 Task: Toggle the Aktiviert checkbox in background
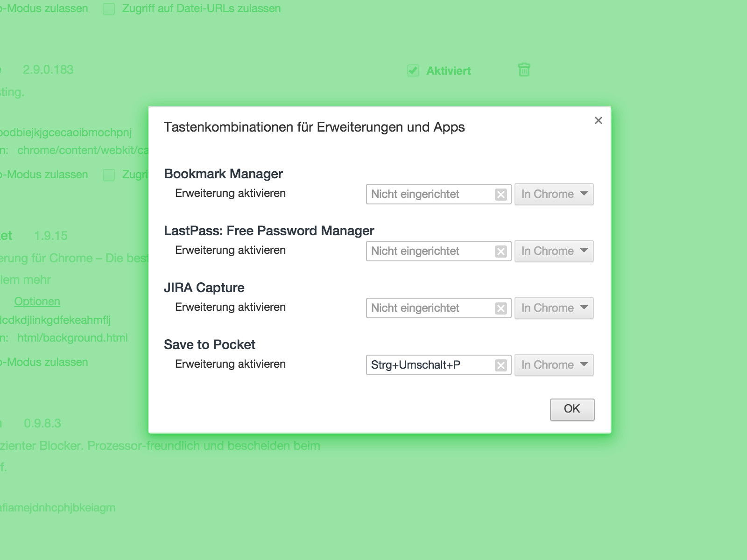click(x=413, y=71)
